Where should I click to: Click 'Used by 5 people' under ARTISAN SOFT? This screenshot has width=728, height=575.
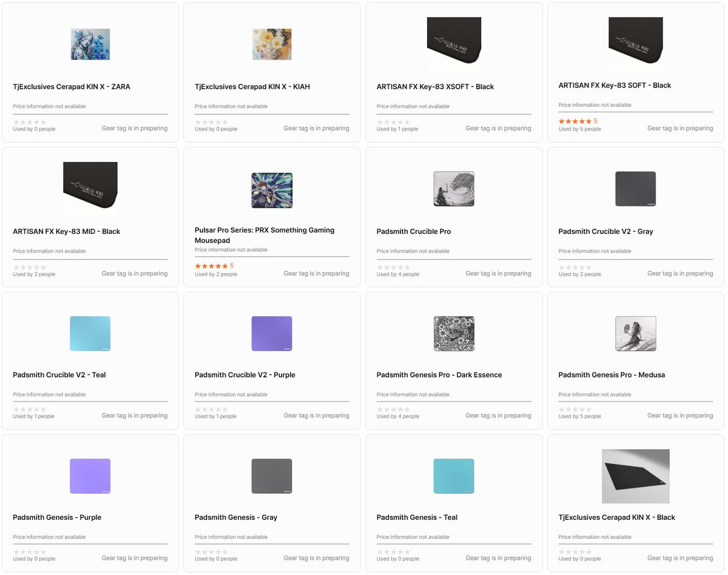click(580, 129)
